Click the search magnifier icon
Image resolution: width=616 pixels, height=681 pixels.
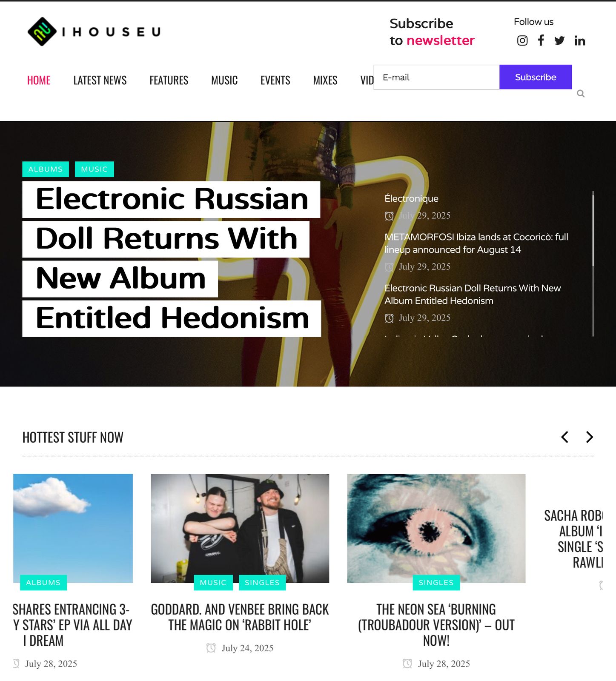581,94
